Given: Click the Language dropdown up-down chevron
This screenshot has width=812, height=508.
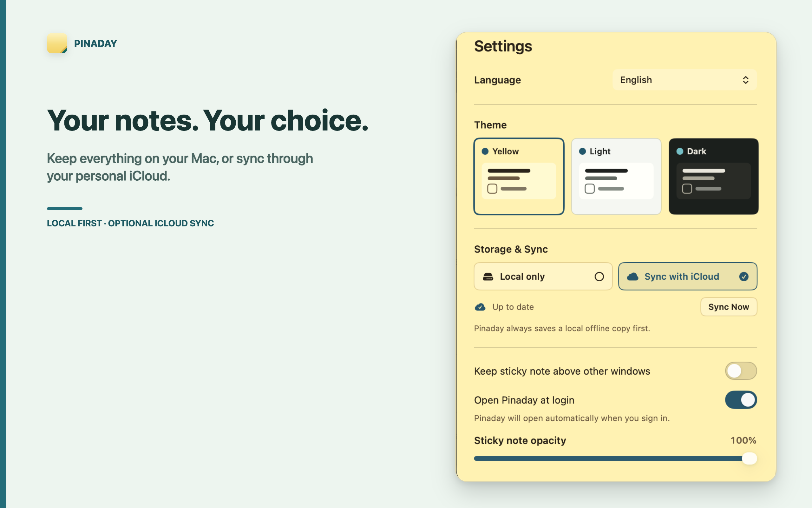Looking at the screenshot, I should point(746,80).
